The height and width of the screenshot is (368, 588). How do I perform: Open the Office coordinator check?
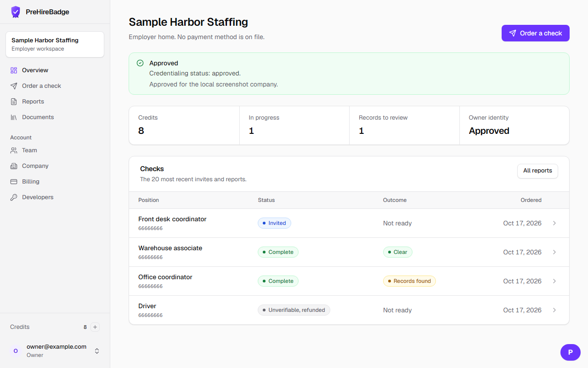(349, 281)
